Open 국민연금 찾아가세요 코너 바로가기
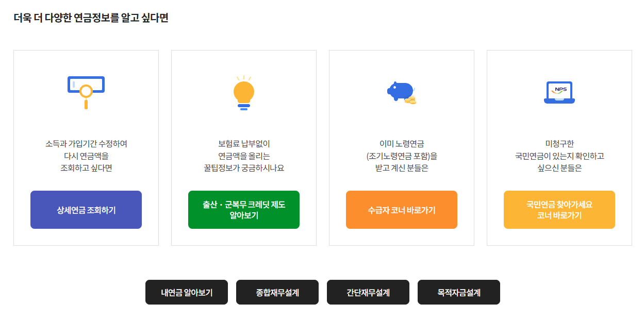Image resolution: width=644 pixels, height=320 pixels. tap(559, 210)
